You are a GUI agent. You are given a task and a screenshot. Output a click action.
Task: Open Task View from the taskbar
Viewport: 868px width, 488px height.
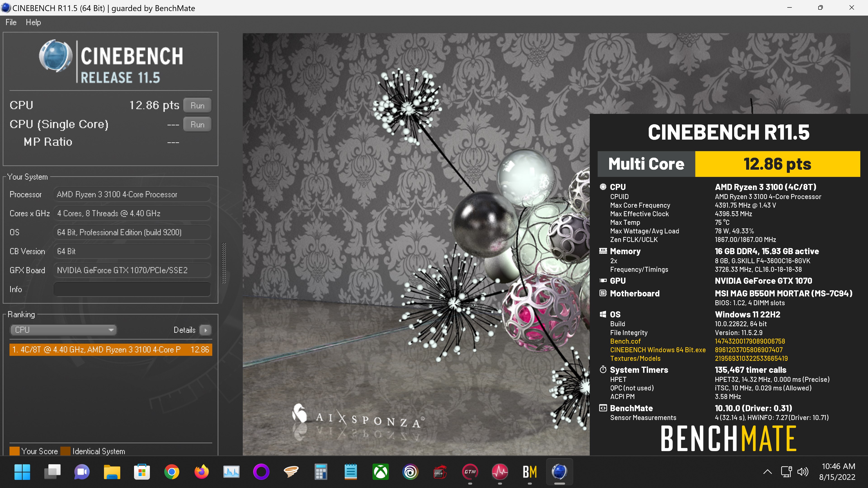(x=52, y=472)
